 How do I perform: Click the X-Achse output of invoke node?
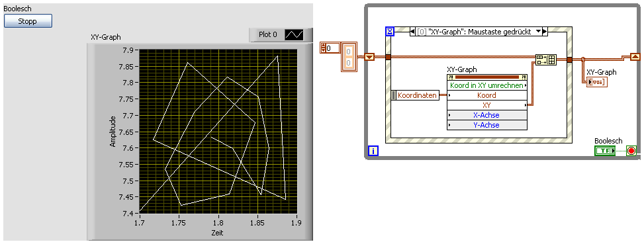486,115
